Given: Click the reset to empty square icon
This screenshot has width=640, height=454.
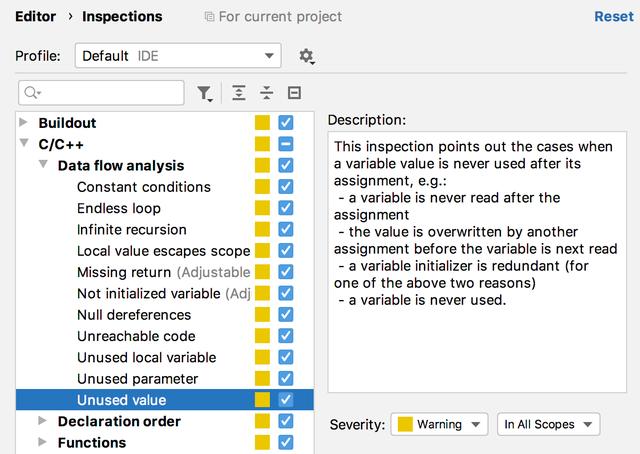Looking at the screenshot, I should [x=294, y=93].
